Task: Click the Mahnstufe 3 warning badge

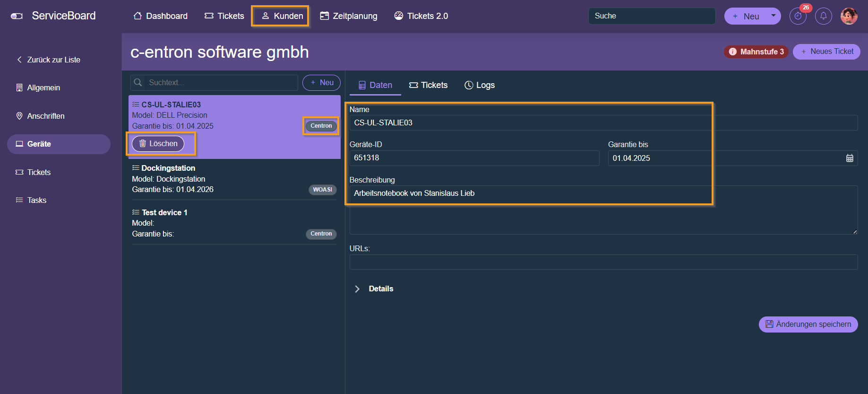Action: tap(756, 52)
